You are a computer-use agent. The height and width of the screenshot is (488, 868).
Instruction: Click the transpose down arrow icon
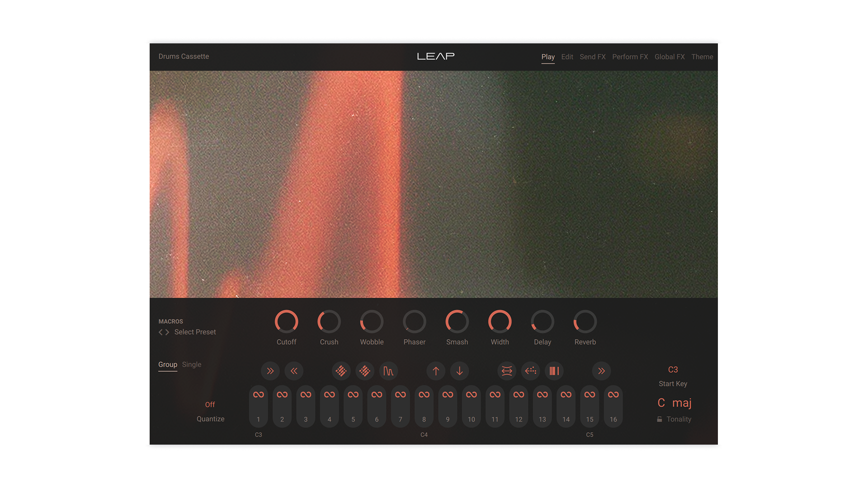click(459, 371)
